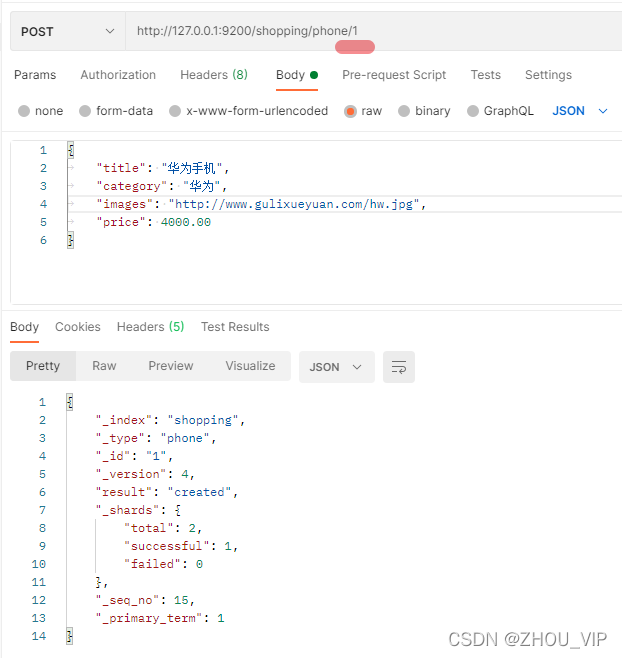The width and height of the screenshot is (622, 658).
Task: Click the images URL value in request body
Action: coord(294,204)
